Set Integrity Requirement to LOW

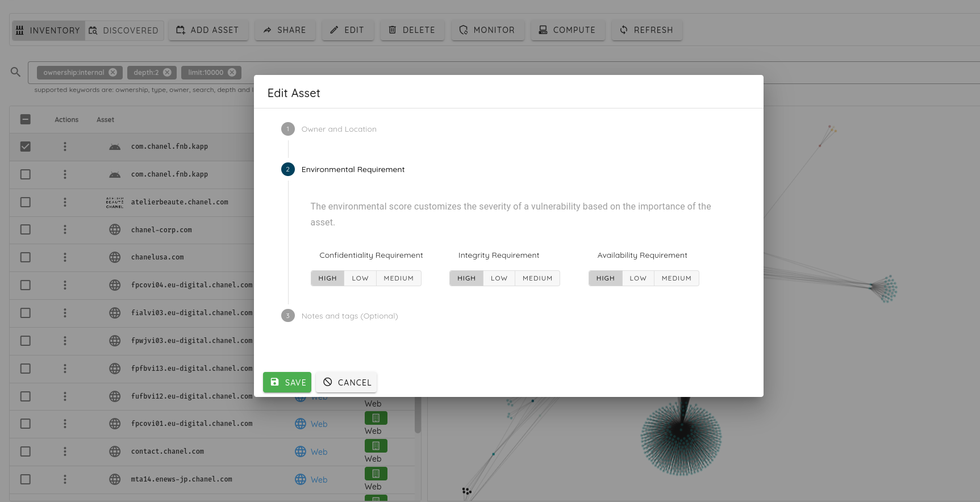pyautogui.click(x=499, y=278)
